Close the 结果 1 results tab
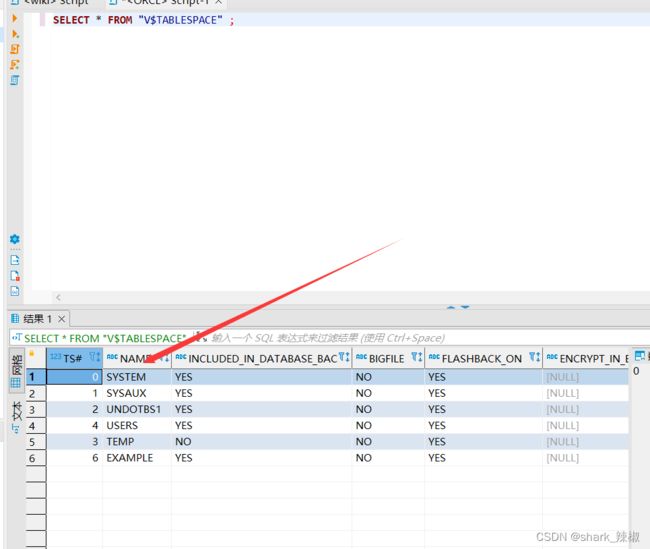Image resolution: width=650 pixels, height=549 pixels. (x=61, y=319)
